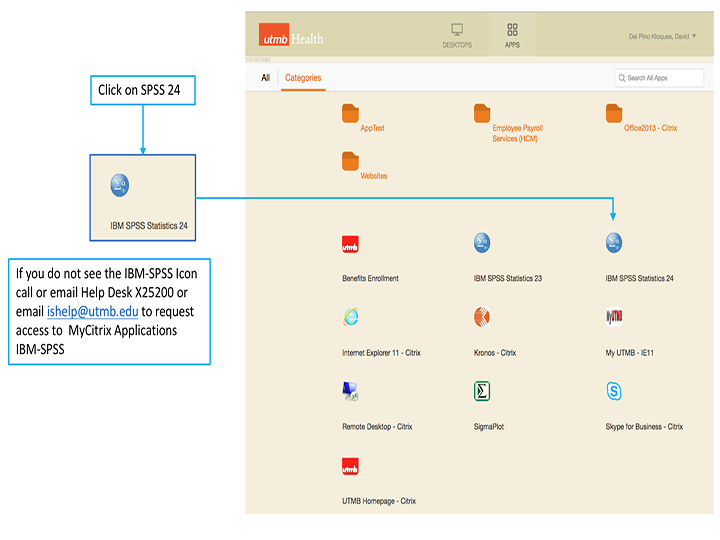Screen dimensions: 720x540
Task: Launch IBM SPSS Statistics 23 icon
Action: tap(482, 243)
